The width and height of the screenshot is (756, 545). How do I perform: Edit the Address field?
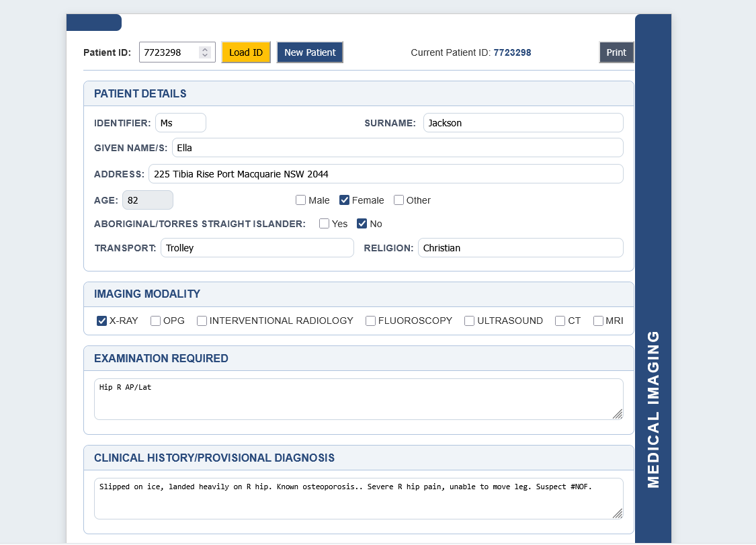click(x=386, y=173)
